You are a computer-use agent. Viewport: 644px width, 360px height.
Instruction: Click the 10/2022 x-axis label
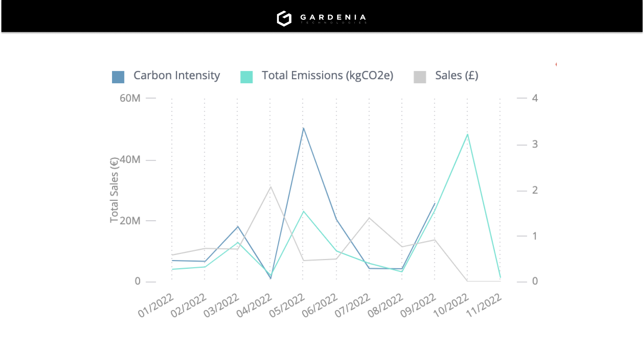coord(451,305)
